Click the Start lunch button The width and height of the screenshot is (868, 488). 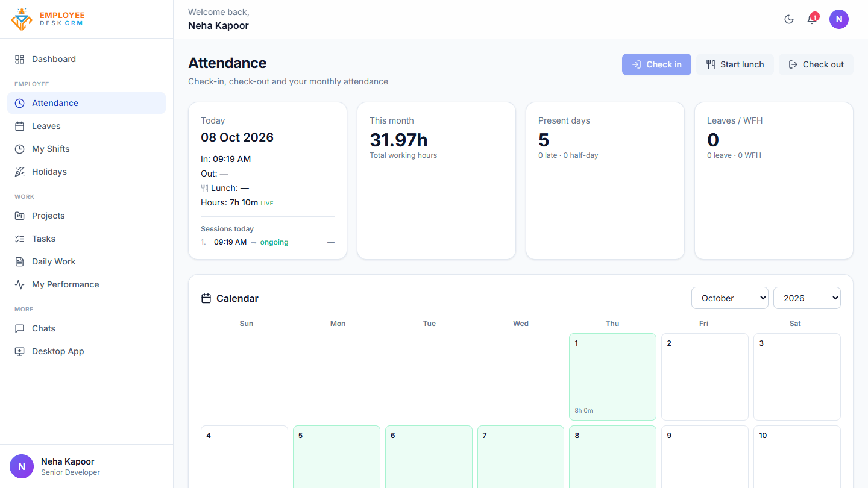pos(735,64)
